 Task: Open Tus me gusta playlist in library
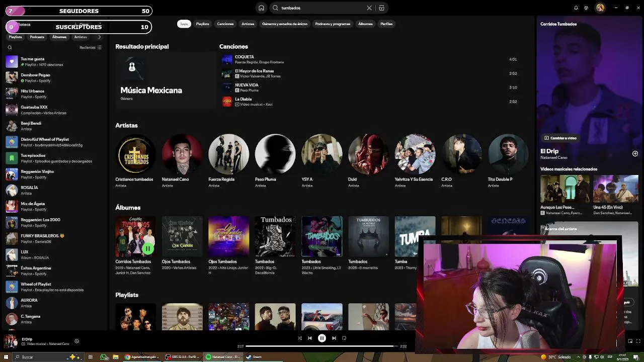point(54,62)
